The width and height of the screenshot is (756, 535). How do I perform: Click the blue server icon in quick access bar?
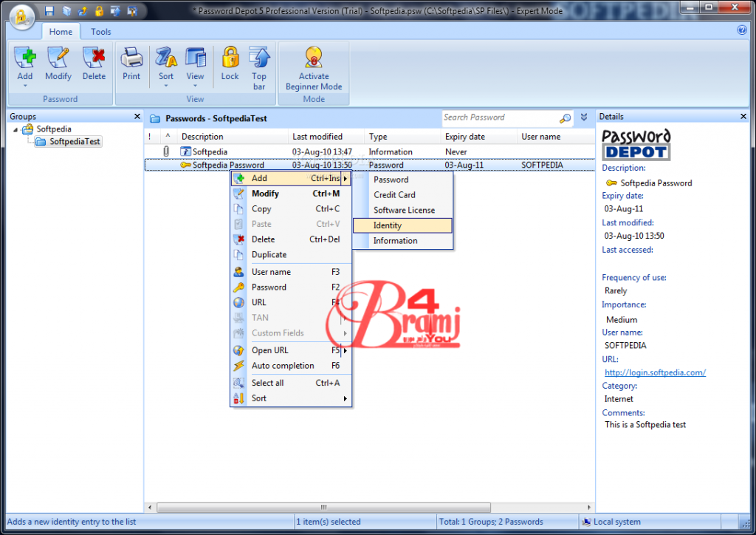click(66, 10)
